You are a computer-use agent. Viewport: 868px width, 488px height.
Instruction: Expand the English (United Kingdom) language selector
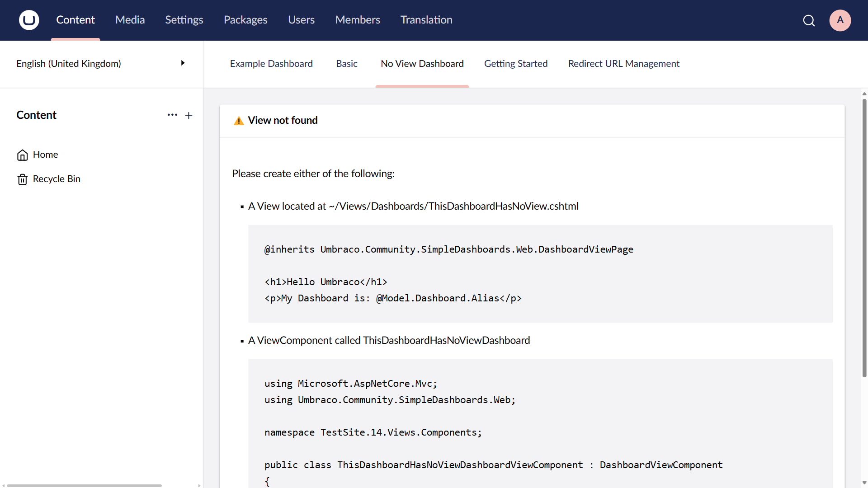tap(183, 63)
